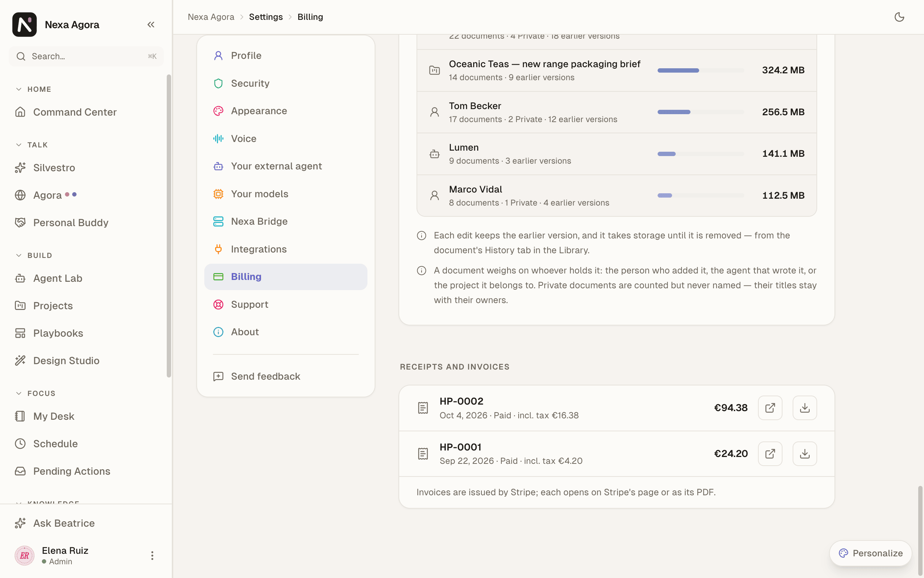Click Oceanic Teas storage usage bar
Viewport: 924px width, 578px height.
coord(700,70)
